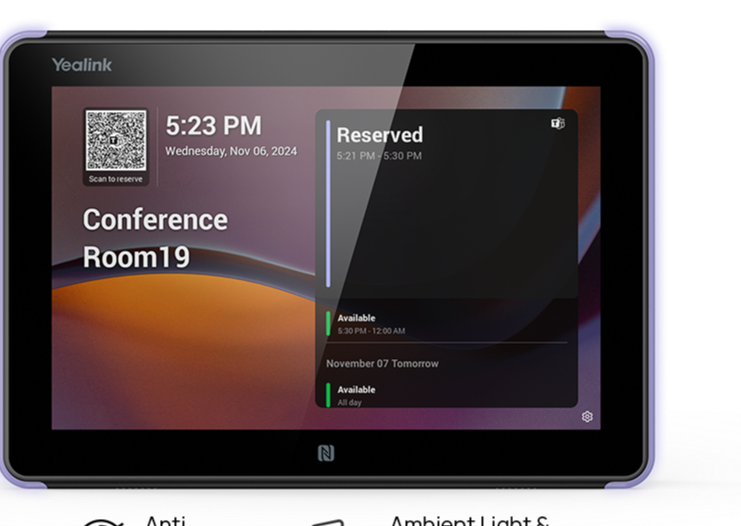
Task: Click the Scan to reserve label
Action: pos(116,179)
